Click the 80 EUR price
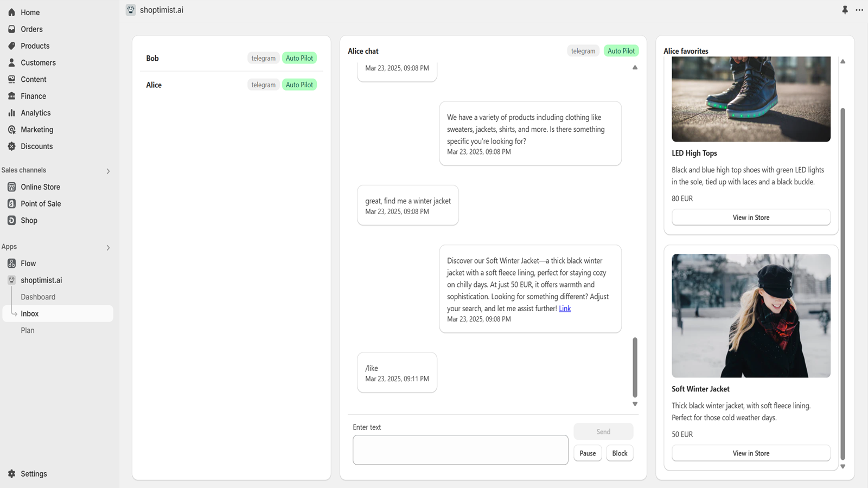Viewport: 868px width, 488px height. (682, 198)
